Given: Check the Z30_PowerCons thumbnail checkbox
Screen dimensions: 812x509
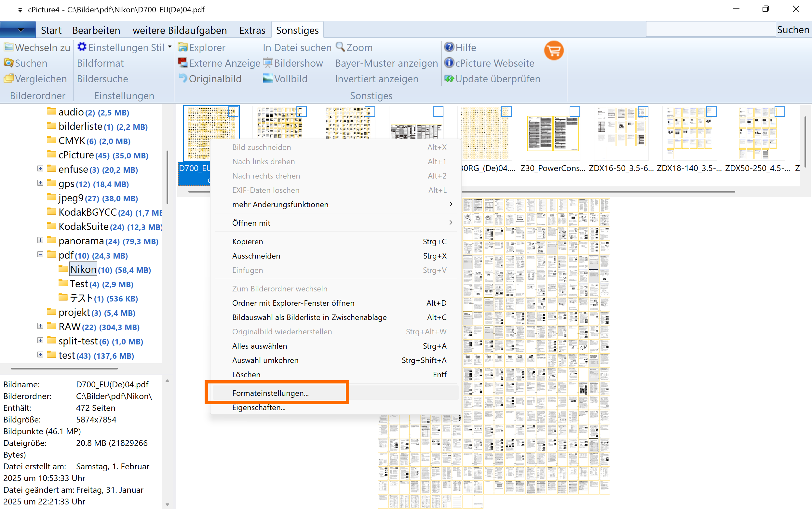Looking at the screenshot, I should (574, 112).
